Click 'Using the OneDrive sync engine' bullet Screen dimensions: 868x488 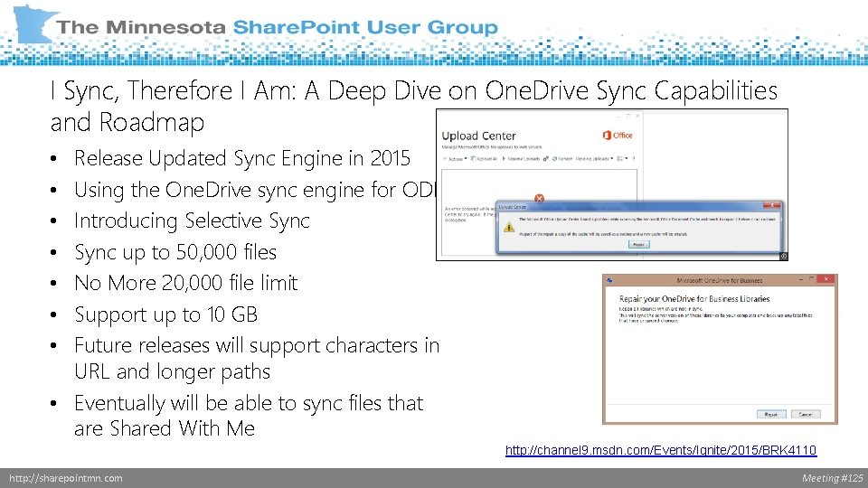coord(255,190)
